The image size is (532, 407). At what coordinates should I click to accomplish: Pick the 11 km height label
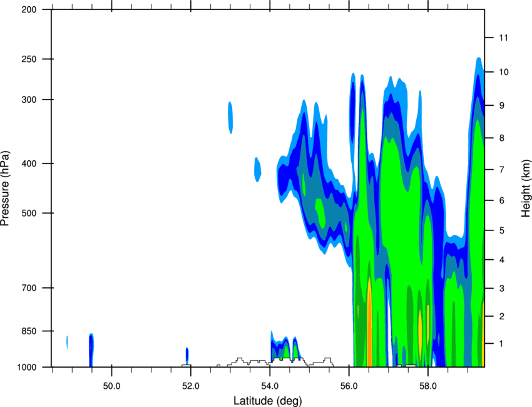click(504, 38)
